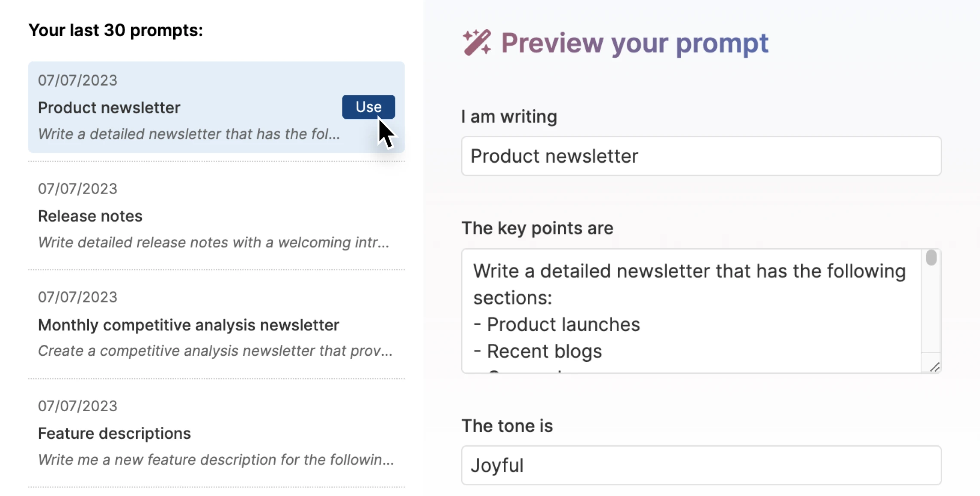Click the scrollbar of the key points box

[x=931, y=257]
